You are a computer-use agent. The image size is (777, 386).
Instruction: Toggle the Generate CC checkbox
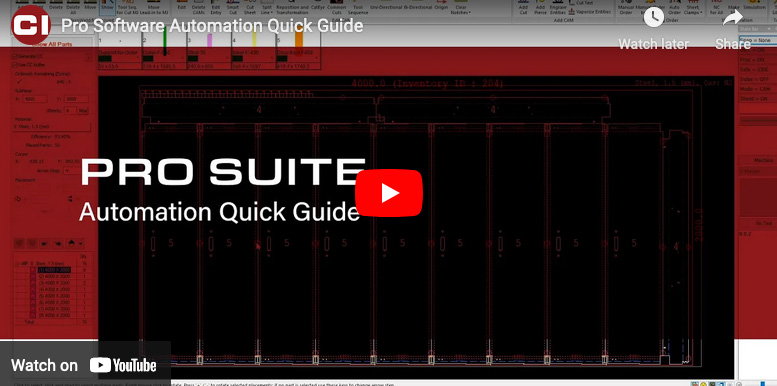coord(14,56)
